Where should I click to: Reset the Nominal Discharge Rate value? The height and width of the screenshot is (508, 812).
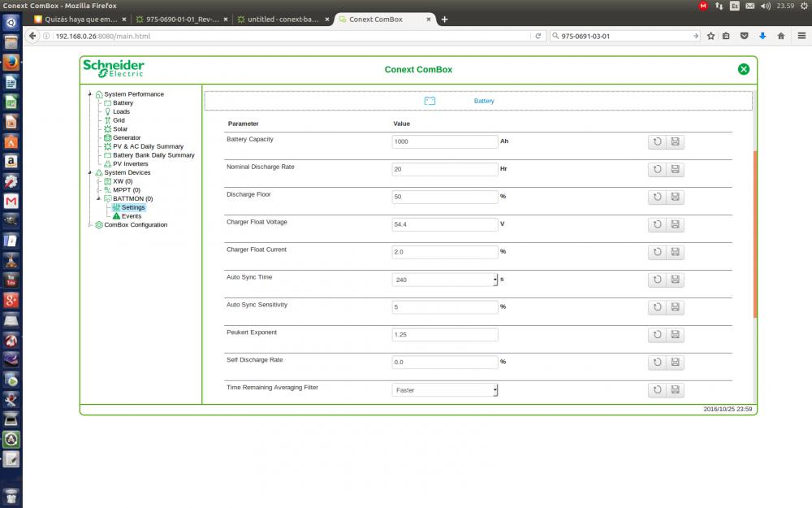(657, 169)
